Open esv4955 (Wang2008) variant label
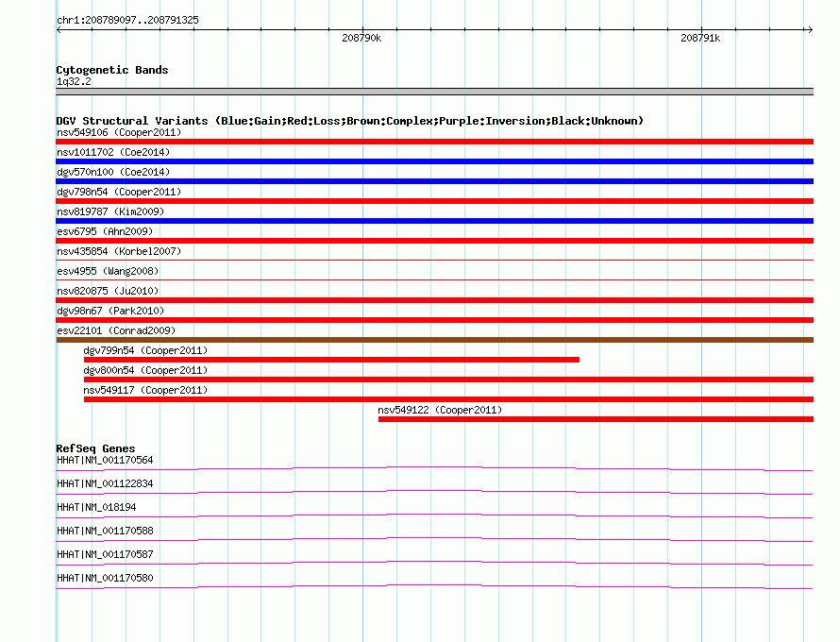 coord(108,271)
